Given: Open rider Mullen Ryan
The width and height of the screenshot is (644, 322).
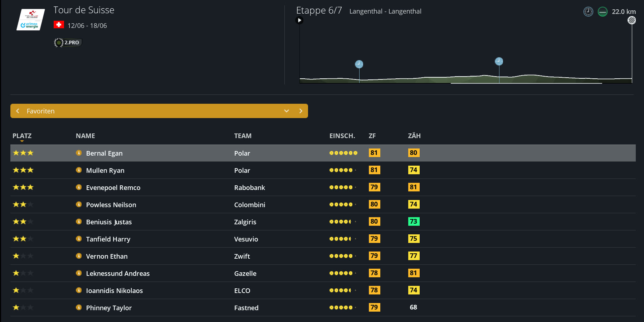Looking at the screenshot, I should 105,170.
